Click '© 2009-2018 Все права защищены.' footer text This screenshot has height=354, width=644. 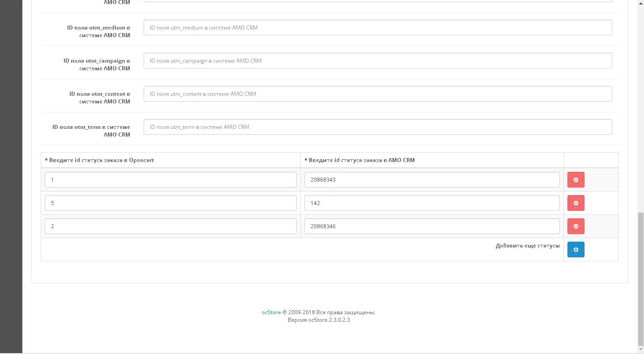329,312
